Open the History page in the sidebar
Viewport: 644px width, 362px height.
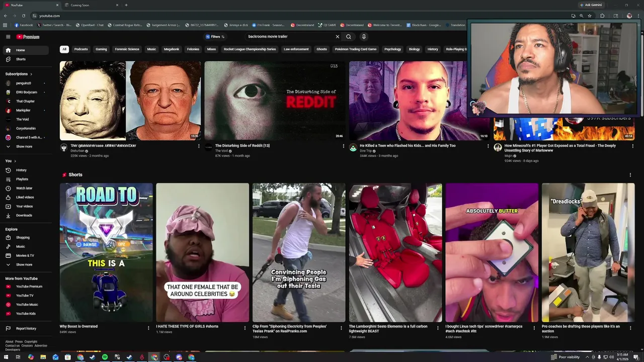(25, 170)
